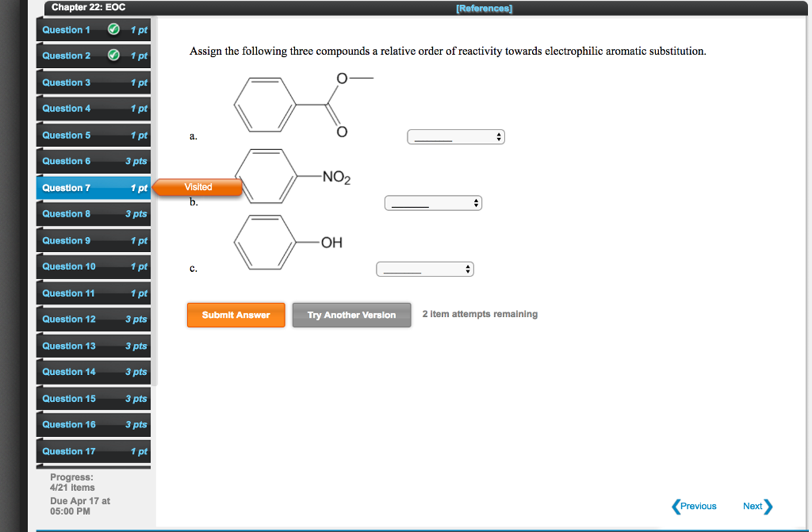812x532 pixels.
Task: Click the Progress 4/21 items indicator
Action: coord(72,482)
